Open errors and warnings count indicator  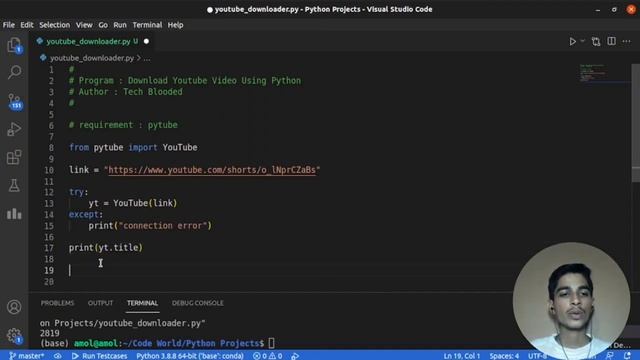[x=267, y=356]
